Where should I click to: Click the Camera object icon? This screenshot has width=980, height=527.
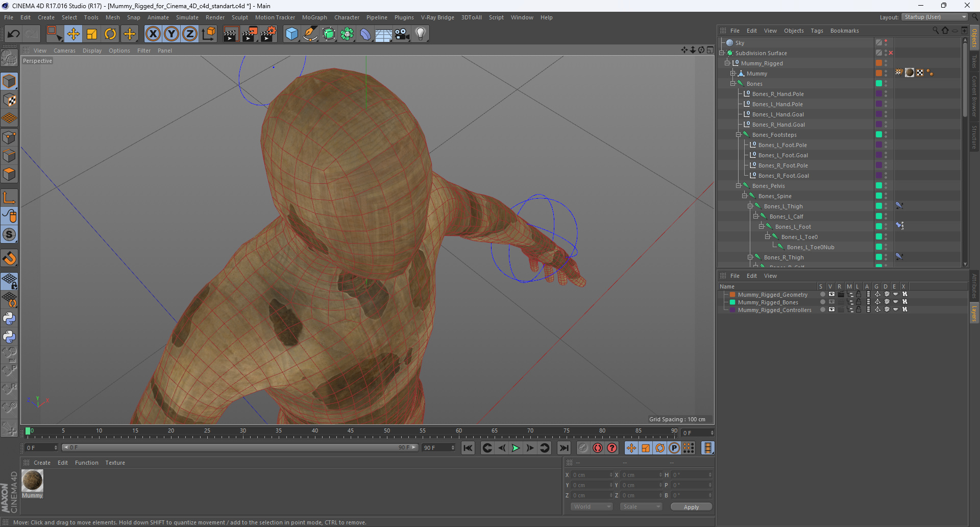click(x=402, y=34)
